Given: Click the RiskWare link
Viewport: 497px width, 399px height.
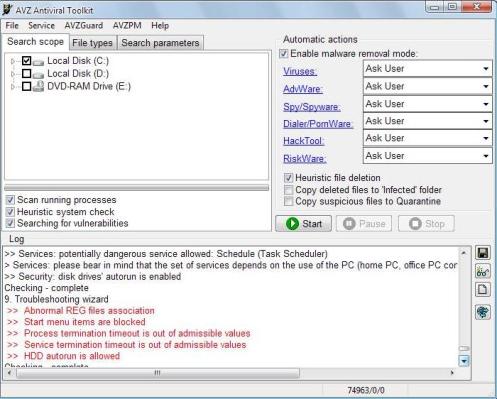Looking at the screenshot, I should point(305,159).
